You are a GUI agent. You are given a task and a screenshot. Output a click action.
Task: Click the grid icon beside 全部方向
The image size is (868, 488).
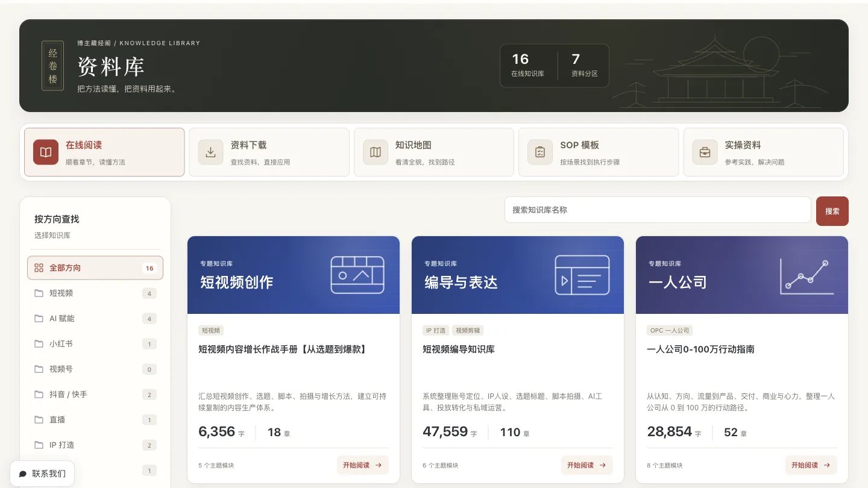point(39,268)
